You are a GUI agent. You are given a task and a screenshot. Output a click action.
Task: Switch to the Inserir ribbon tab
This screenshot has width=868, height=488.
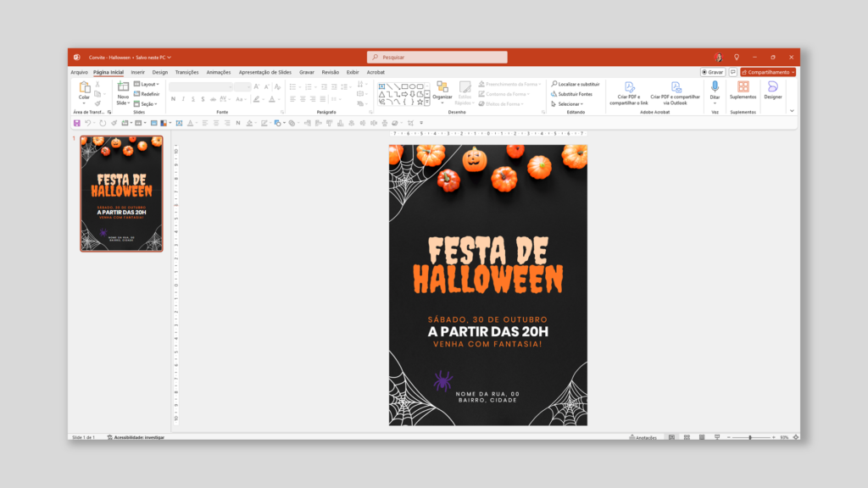(x=137, y=72)
